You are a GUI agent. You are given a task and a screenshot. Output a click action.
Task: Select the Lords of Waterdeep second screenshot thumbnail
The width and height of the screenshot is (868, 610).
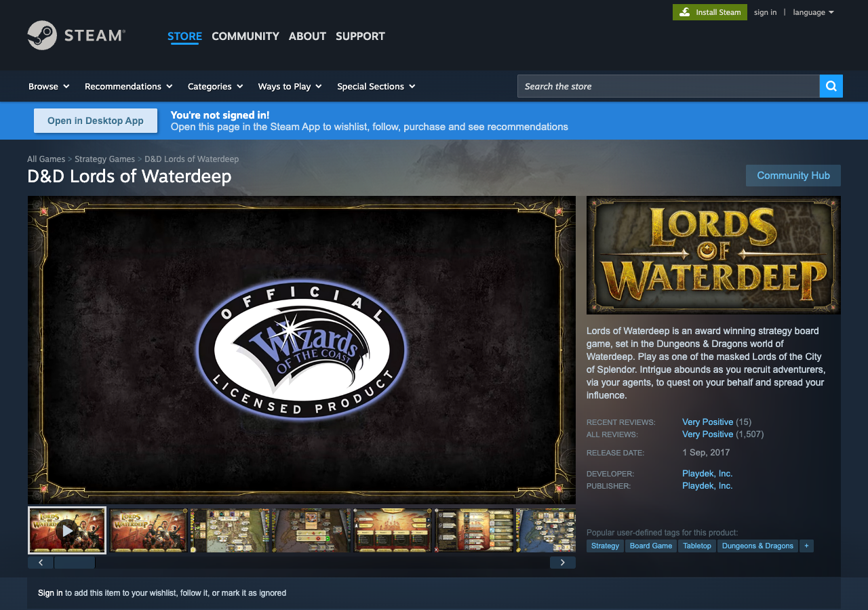point(148,530)
